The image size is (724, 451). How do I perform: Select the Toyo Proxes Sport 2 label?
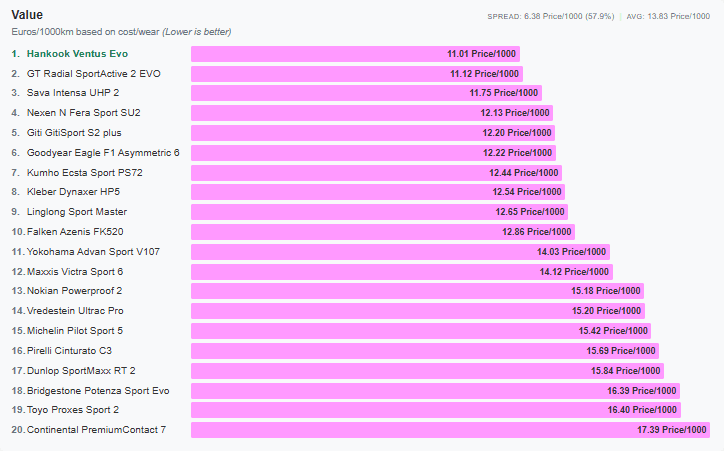click(x=73, y=410)
